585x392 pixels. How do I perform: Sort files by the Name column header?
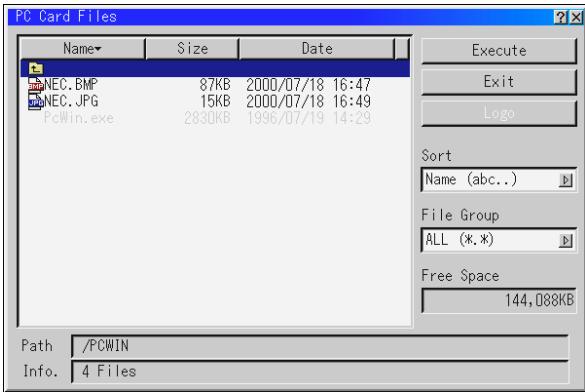click(82, 48)
